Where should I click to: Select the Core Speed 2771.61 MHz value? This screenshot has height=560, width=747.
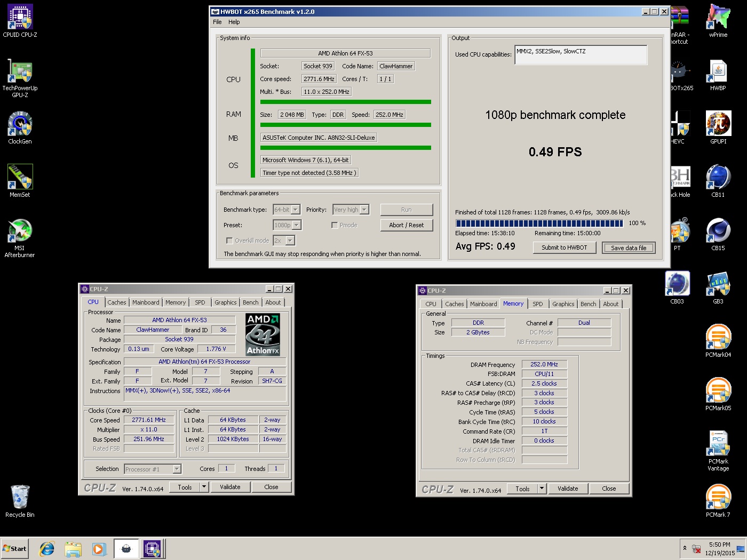click(x=149, y=420)
